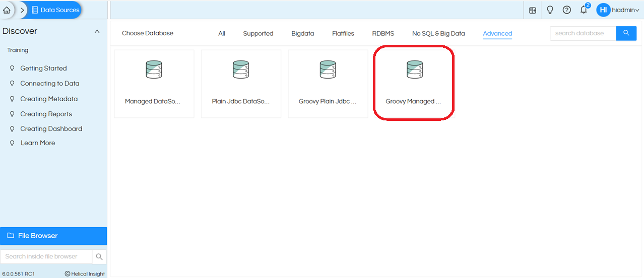The height and width of the screenshot is (278, 644).
Task: Pick the Groovy Plain Jdbc tile
Action: coord(328,84)
